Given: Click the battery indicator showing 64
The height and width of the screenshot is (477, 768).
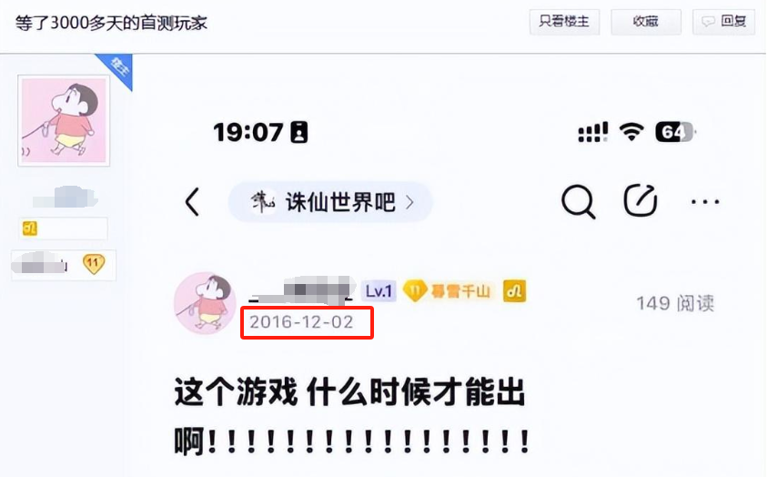Looking at the screenshot, I should (x=675, y=132).
